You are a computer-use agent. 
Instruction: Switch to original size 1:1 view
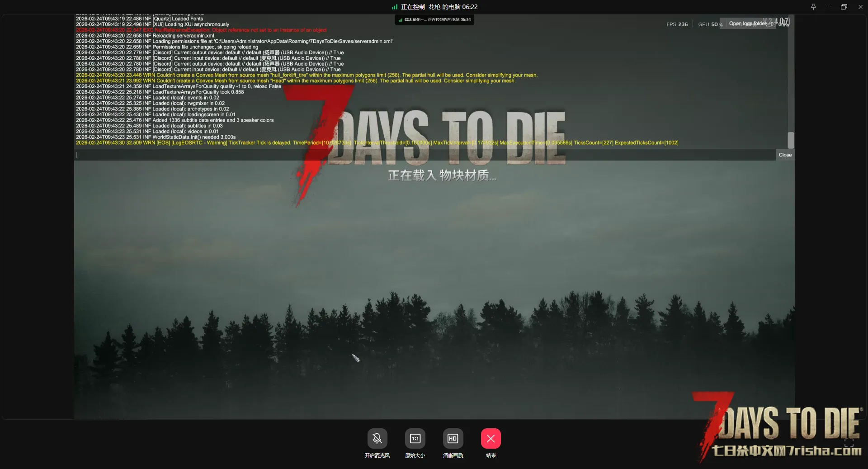click(415, 439)
